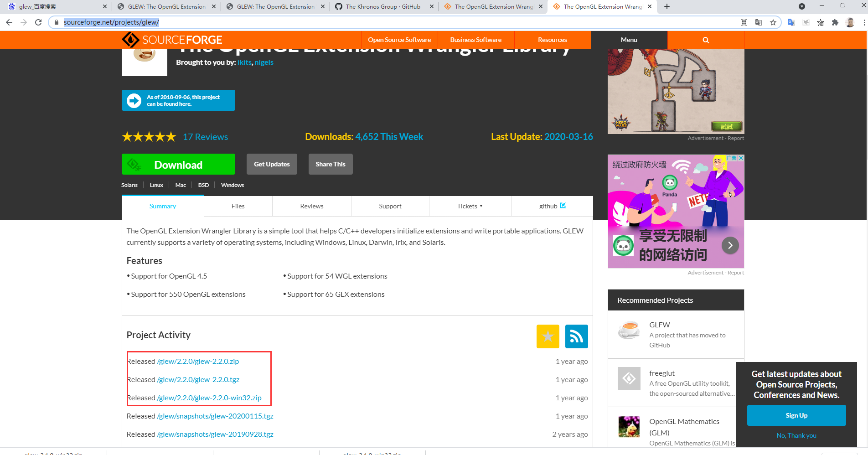The image size is (868, 455).
Task: Open the Open Source Software menu
Action: (x=399, y=40)
